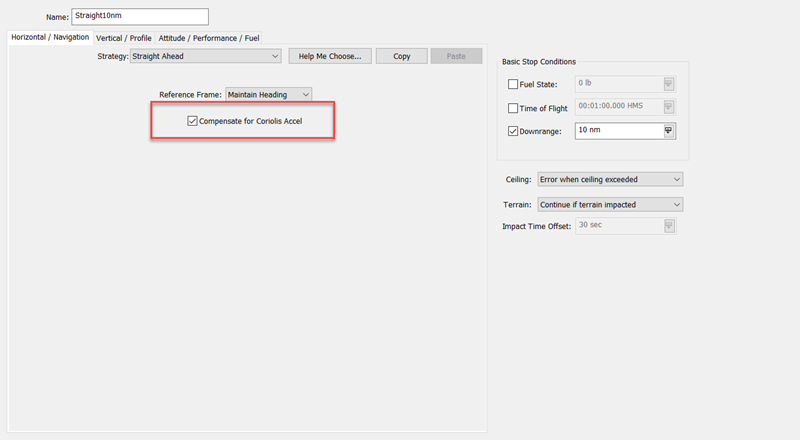The height and width of the screenshot is (440, 800).
Task: Click the Reference Frame label
Action: click(190, 94)
